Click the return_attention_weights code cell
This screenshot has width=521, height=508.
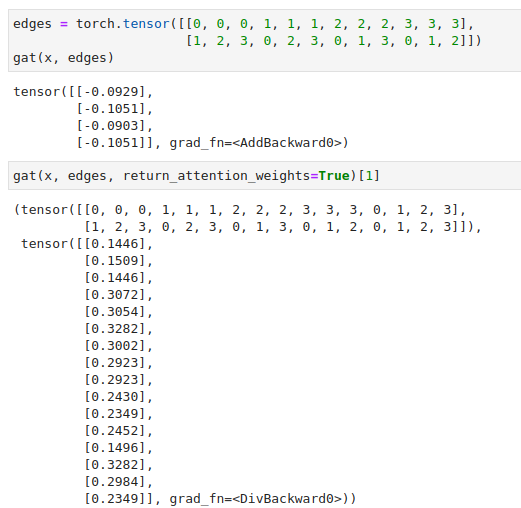click(265, 176)
